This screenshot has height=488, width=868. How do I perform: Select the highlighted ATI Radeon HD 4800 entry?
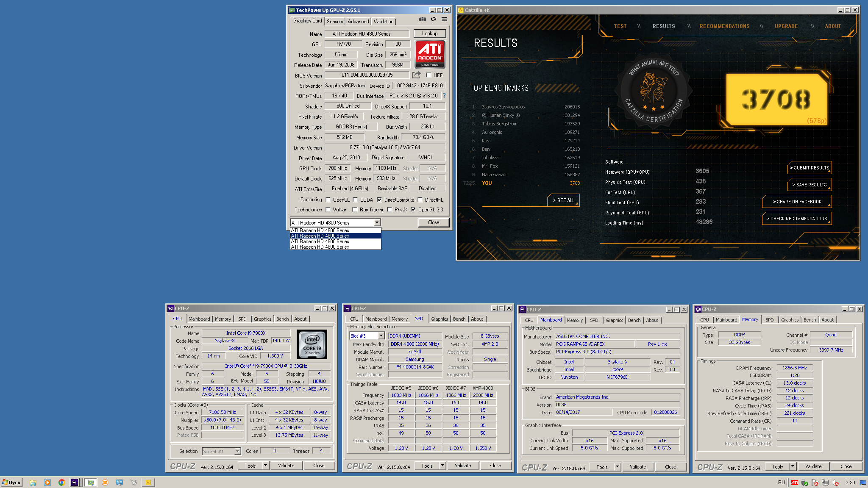coord(335,236)
